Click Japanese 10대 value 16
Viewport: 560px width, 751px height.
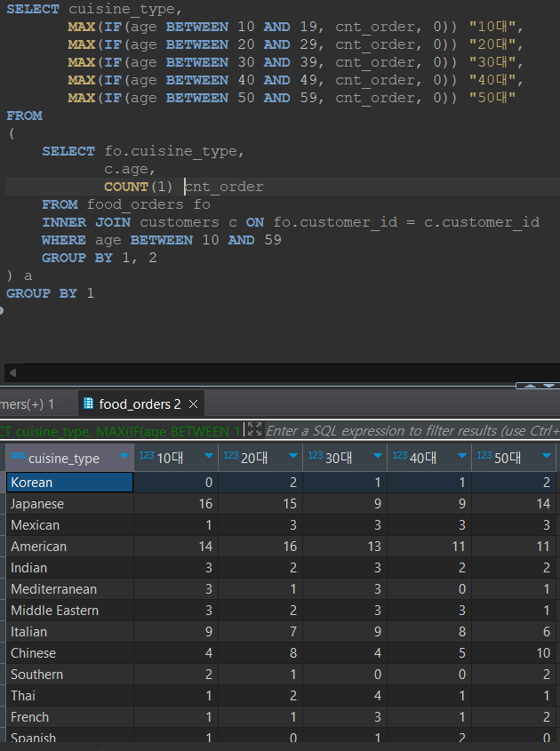click(176, 504)
